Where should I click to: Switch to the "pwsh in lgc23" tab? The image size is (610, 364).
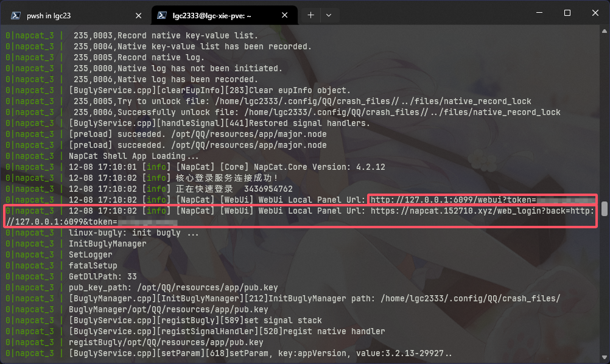(x=61, y=15)
